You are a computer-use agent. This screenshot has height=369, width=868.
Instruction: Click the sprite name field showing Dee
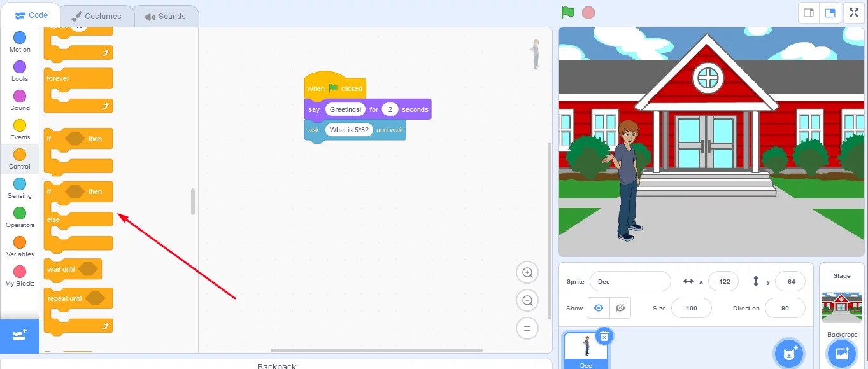coord(630,281)
